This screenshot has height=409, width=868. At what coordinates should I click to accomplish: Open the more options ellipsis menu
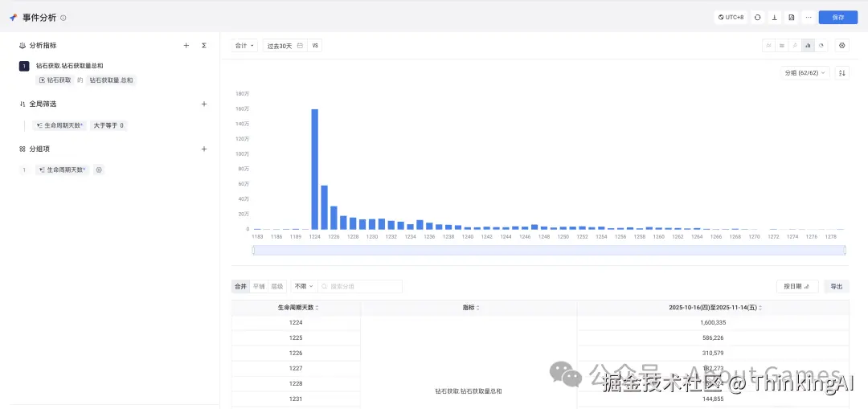pos(809,17)
